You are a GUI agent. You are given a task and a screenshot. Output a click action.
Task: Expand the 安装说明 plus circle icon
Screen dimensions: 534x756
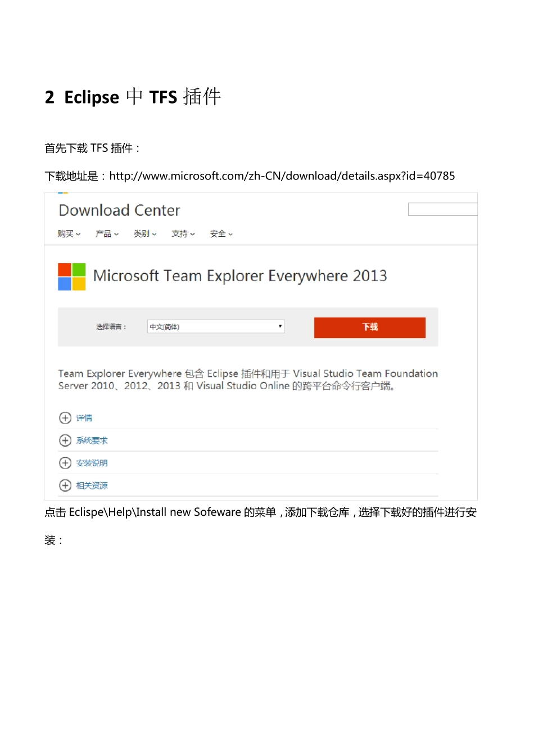point(65,463)
